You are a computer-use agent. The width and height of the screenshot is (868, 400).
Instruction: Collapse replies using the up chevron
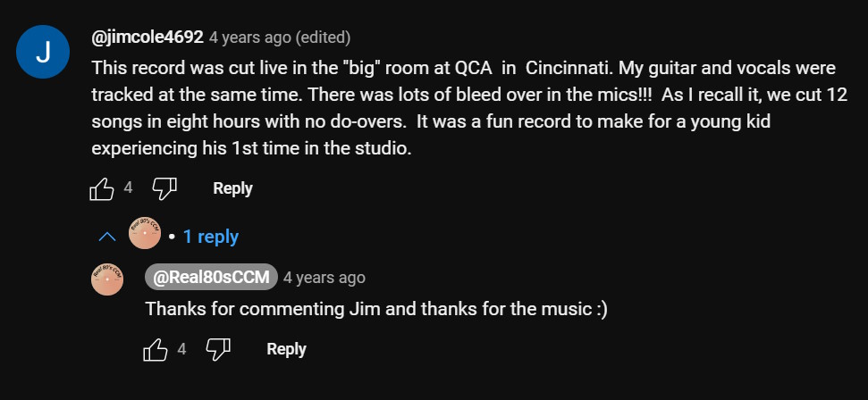pyautogui.click(x=107, y=237)
